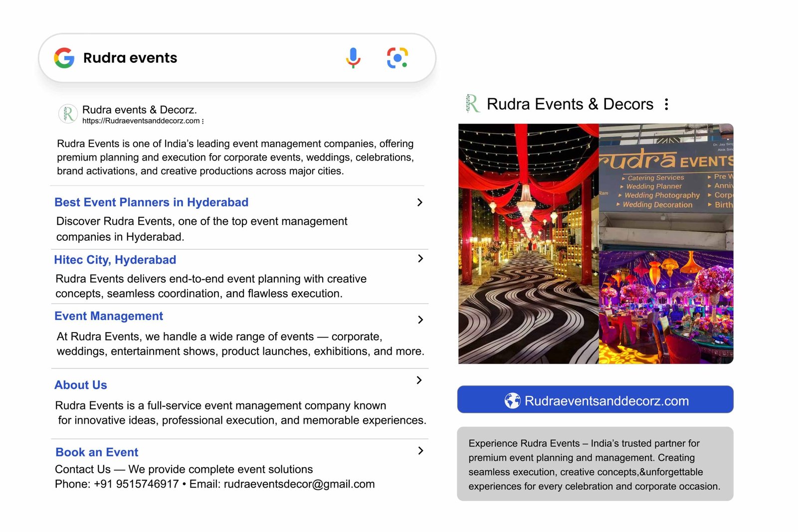Expand the Book an Event chevron
Image resolution: width=798 pixels, height=532 pixels.
pyautogui.click(x=420, y=451)
